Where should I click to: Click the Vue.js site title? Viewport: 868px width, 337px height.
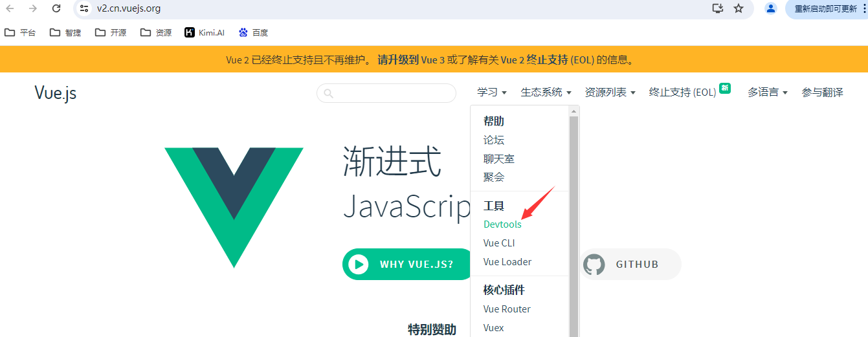tap(56, 93)
